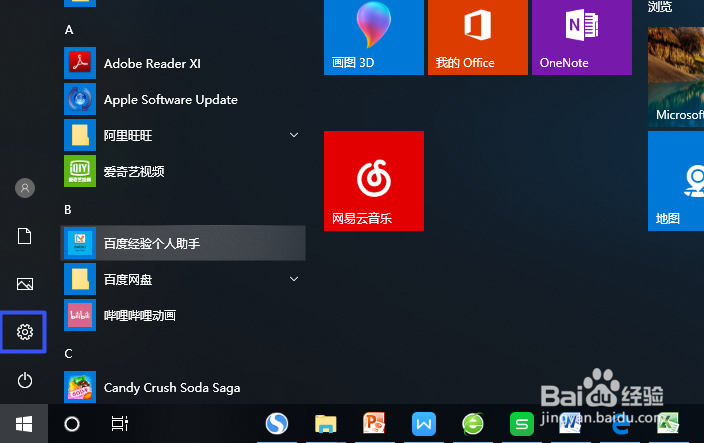Click the letter A section header
The width and height of the screenshot is (704, 443).
click(69, 30)
